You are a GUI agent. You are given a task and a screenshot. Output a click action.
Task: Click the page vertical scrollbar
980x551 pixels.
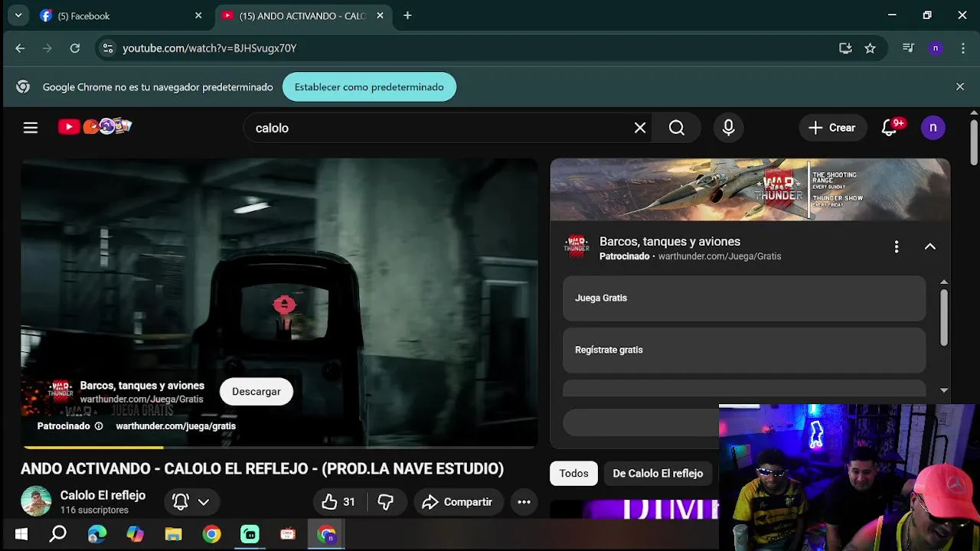[x=974, y=144]
